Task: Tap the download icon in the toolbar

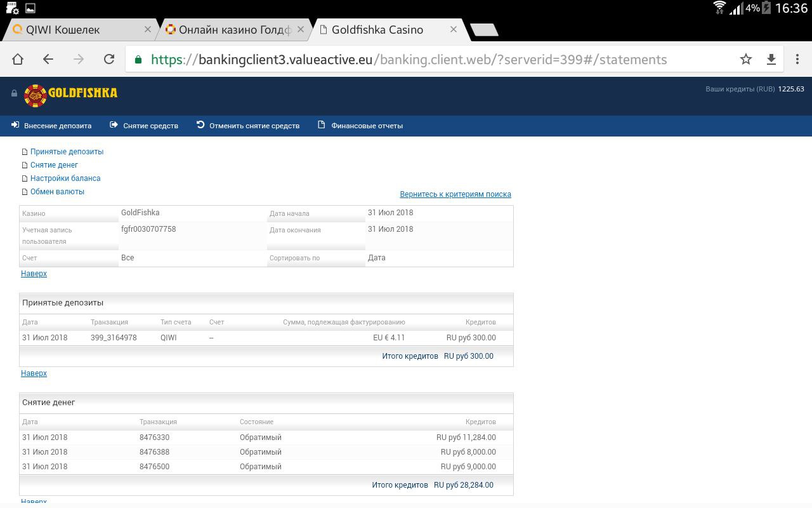Action: point(771,59)
